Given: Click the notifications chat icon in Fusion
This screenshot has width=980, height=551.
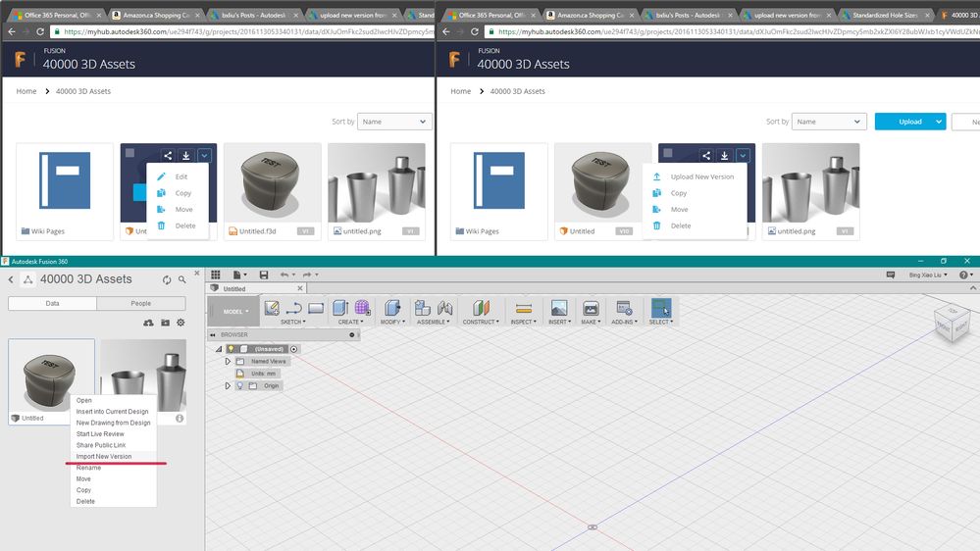Looking at the screenshot, I should coord(891,275).
